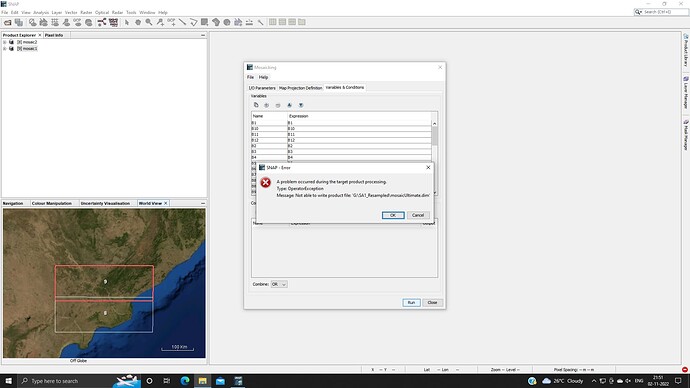Switch to Map Projection Definition tab
The image size is (690, 388).
(301, 88)
